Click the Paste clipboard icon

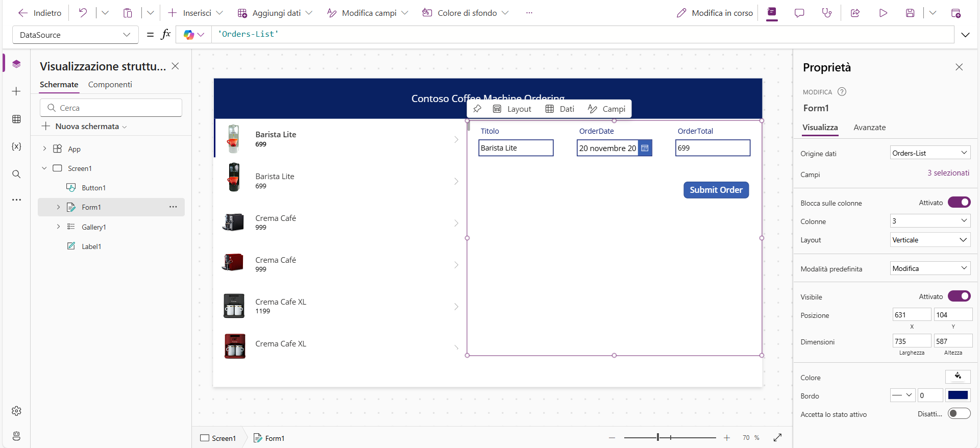click(128, 13)
